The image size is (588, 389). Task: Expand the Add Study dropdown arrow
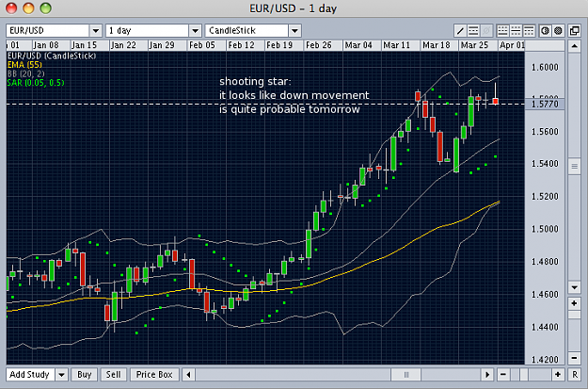point(61,374)
